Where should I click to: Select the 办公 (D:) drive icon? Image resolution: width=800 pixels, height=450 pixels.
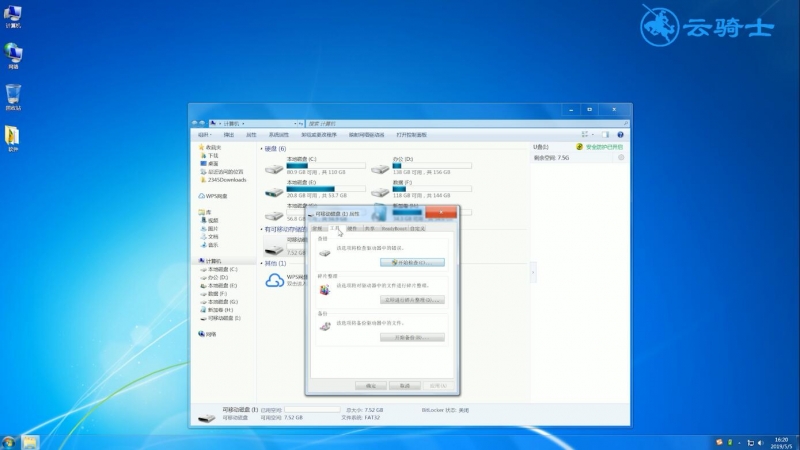click(380, 168)
